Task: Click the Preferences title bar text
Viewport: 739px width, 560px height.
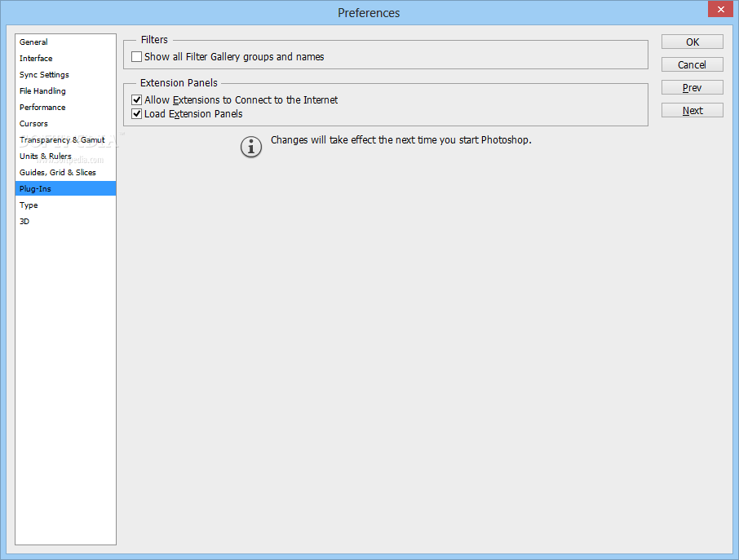Action: [x=369, y=13]
